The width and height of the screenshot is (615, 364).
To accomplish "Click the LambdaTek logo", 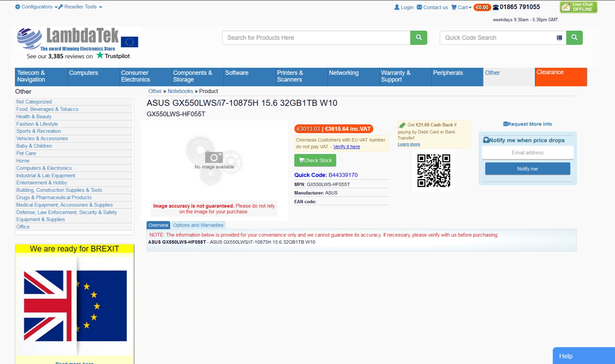I will (77, 39).
